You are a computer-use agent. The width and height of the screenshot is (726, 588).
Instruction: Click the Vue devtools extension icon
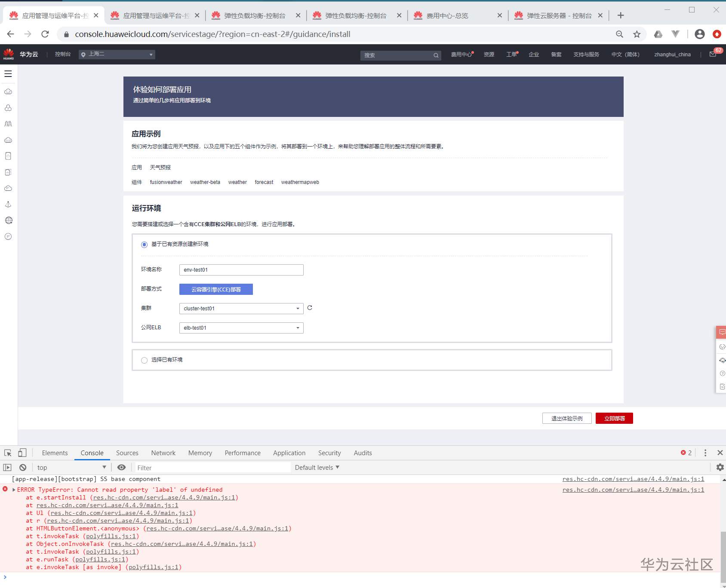[x=676, y=34]
